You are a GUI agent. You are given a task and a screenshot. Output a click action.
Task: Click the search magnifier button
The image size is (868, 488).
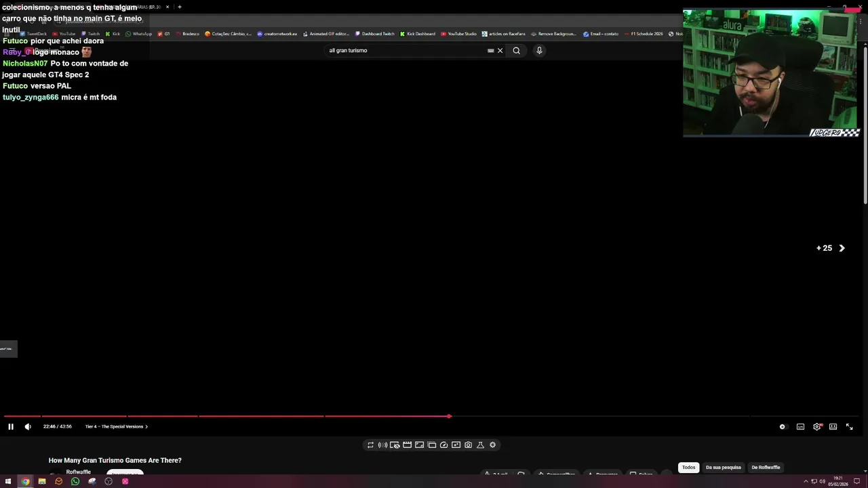pos(516,50)
